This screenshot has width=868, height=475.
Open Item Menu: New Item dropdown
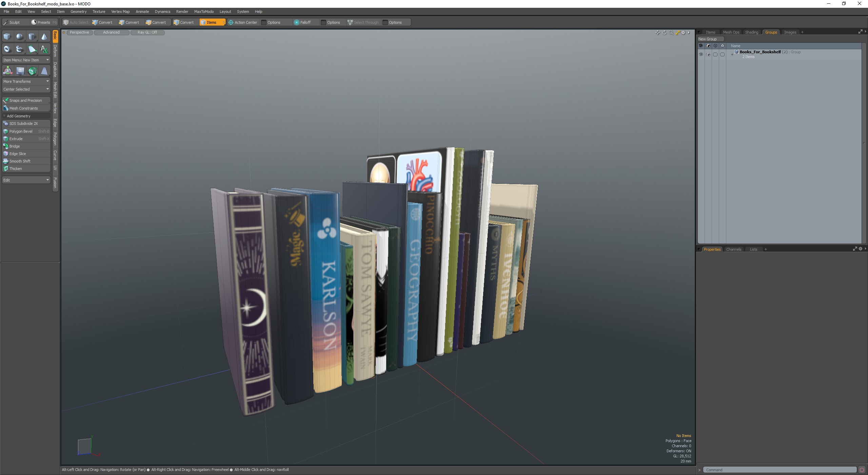pyautogui.click(x=26, y=60)
